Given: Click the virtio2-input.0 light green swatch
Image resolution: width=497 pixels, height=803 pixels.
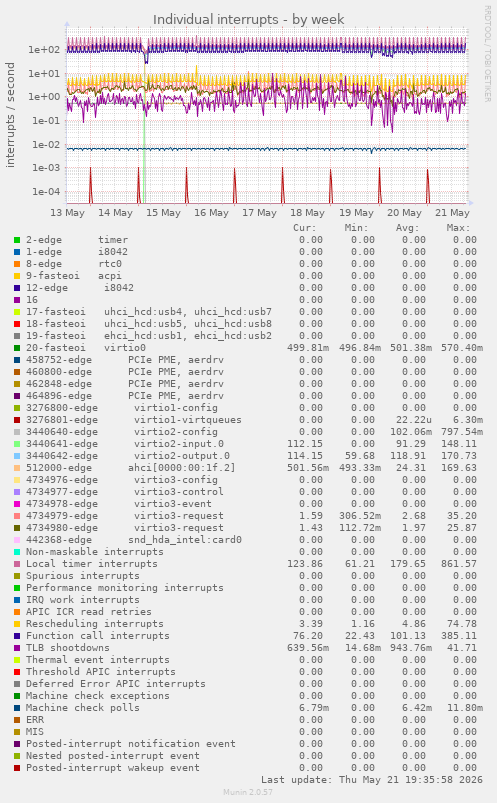Looking at the screenshot, I should 17,444.
